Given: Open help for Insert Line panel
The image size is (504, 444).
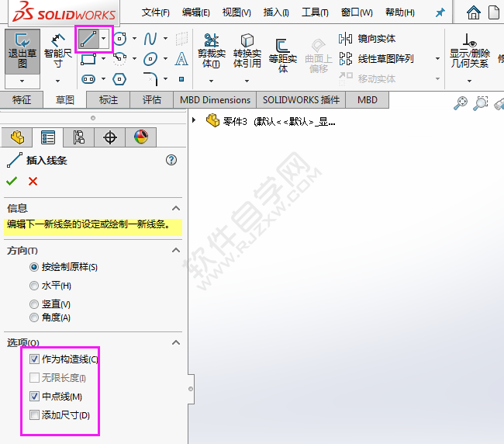Looking at the screenshot, I should (171, 160).
